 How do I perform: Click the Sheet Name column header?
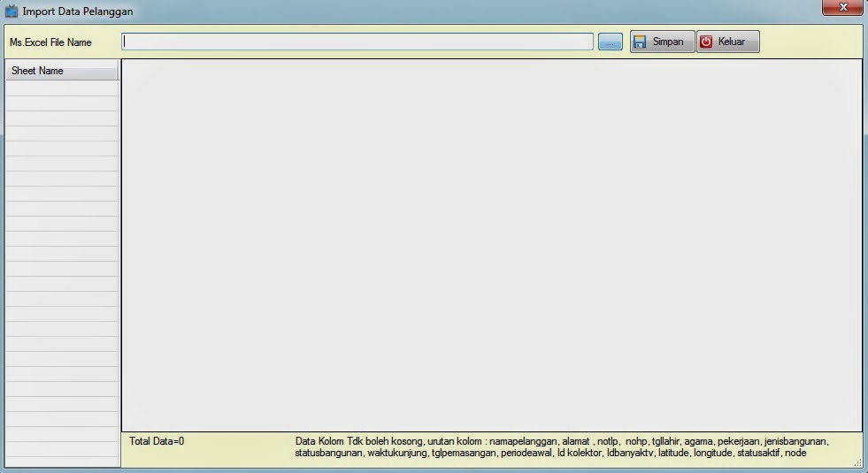tap(62, 71)
